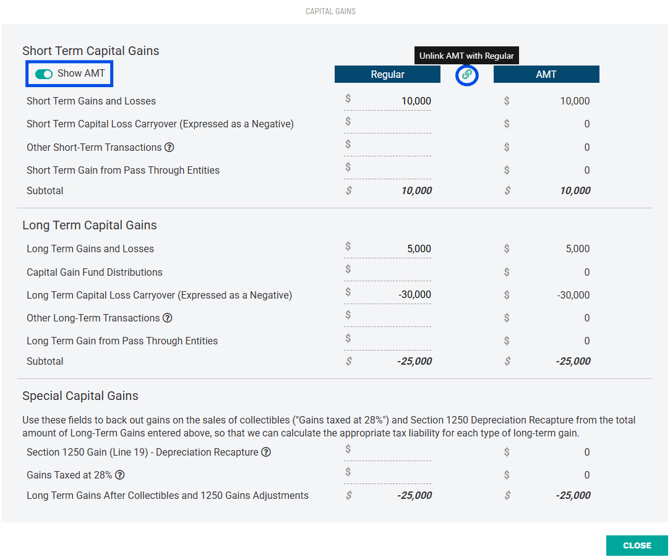Toggle the Show AMT switch off
This screenshot has width=670, height=557.
pos(44,74)
